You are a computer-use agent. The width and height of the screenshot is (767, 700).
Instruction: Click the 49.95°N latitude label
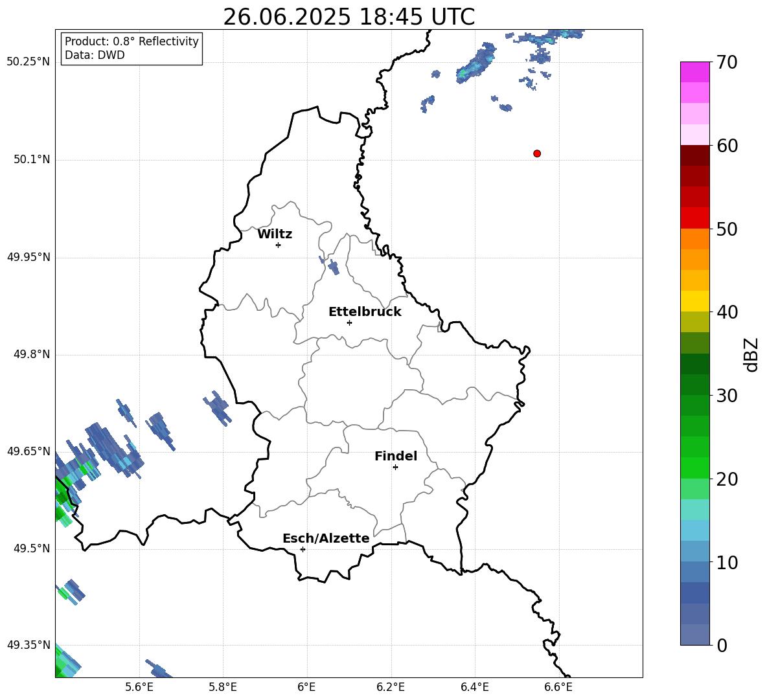pyautogui.click(x=28, y=257)
